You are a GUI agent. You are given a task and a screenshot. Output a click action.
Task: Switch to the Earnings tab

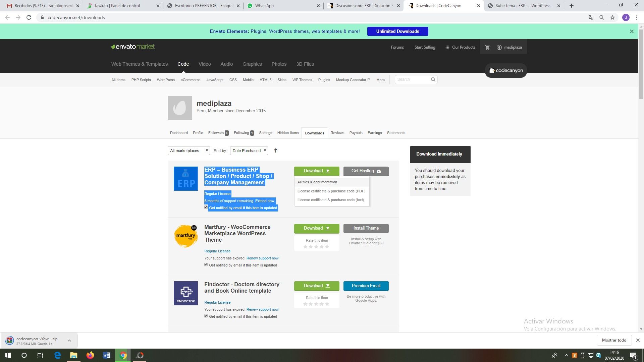375,133
